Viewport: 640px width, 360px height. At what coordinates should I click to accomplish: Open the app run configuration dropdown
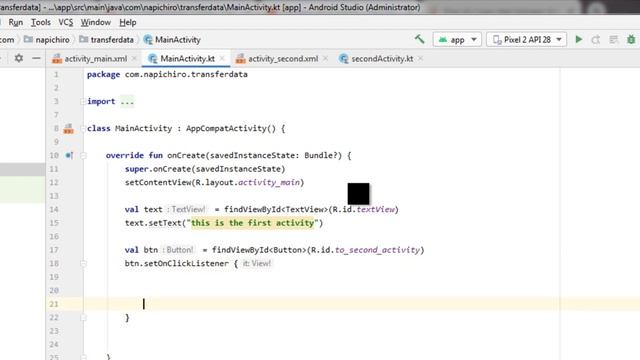pos(458,40)
